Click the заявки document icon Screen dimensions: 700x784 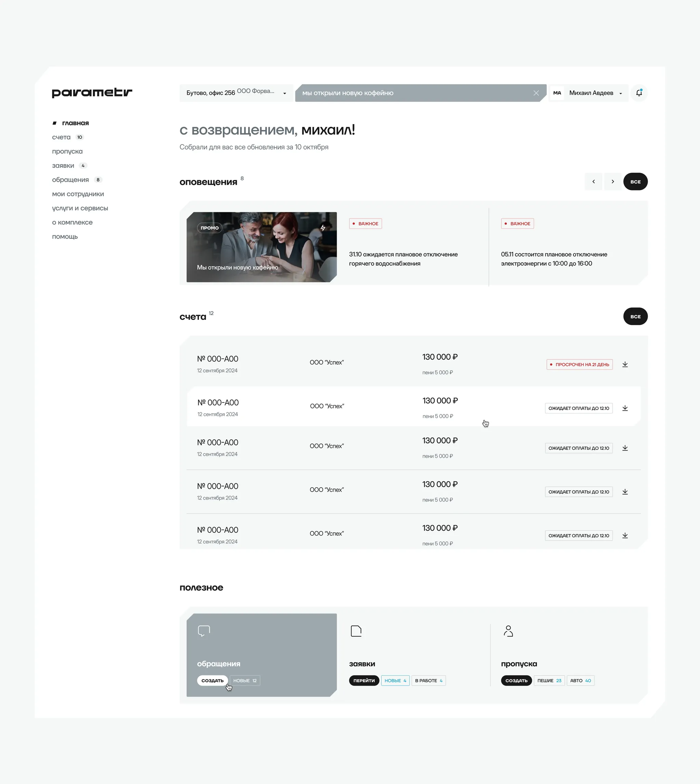356,631
